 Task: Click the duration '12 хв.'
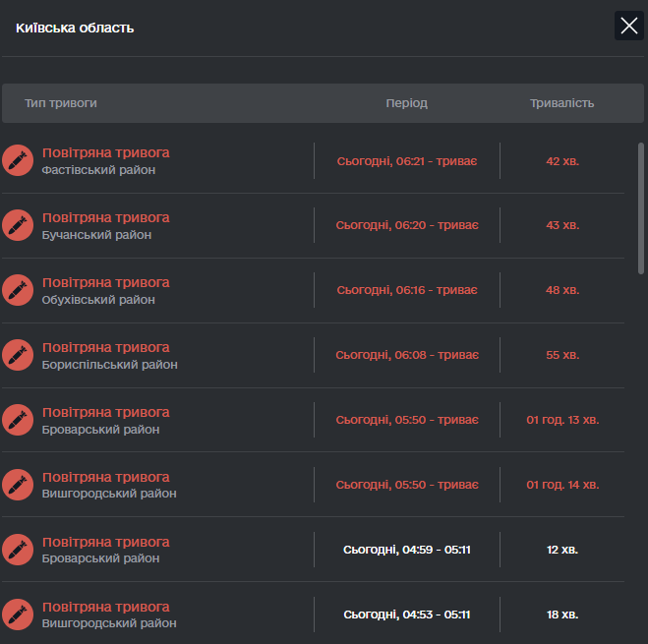point(562,550)
